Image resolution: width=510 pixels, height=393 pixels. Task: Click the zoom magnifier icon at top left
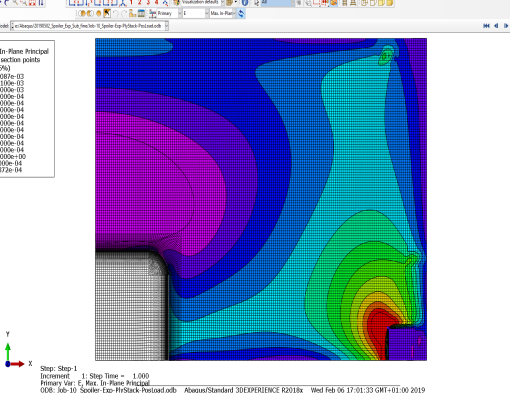[x=15, y=3]
